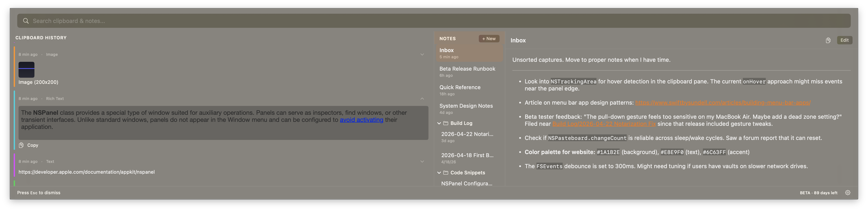
Task: Click the NSTrackingArea code snippet
Action: [573, 82]
